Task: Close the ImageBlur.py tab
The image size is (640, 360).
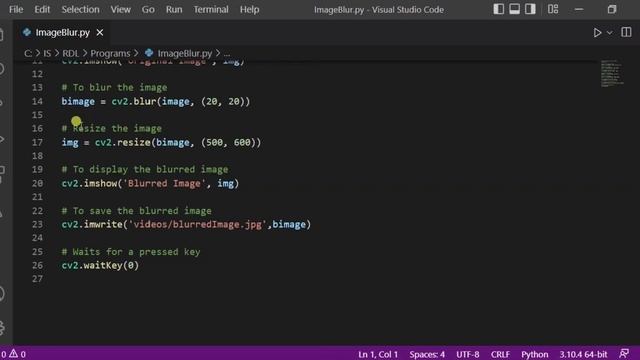Action: pyautogui.click(x=100, y=33)
